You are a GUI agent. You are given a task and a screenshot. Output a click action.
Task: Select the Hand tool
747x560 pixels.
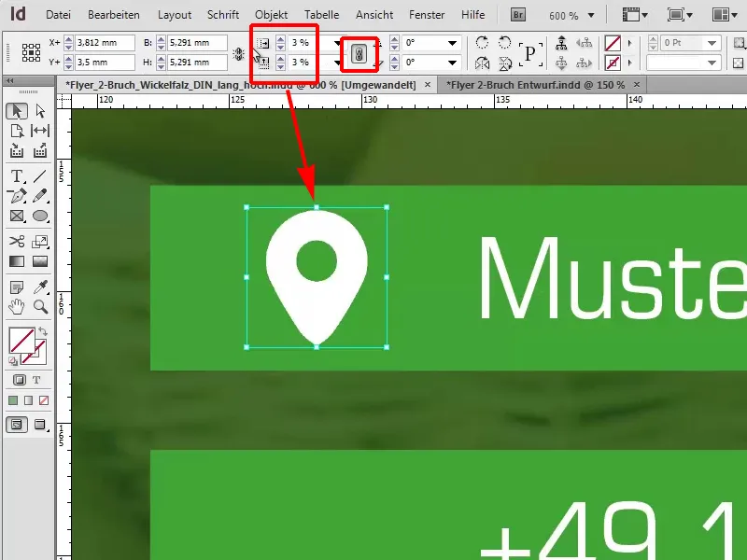tap(17, 307)
